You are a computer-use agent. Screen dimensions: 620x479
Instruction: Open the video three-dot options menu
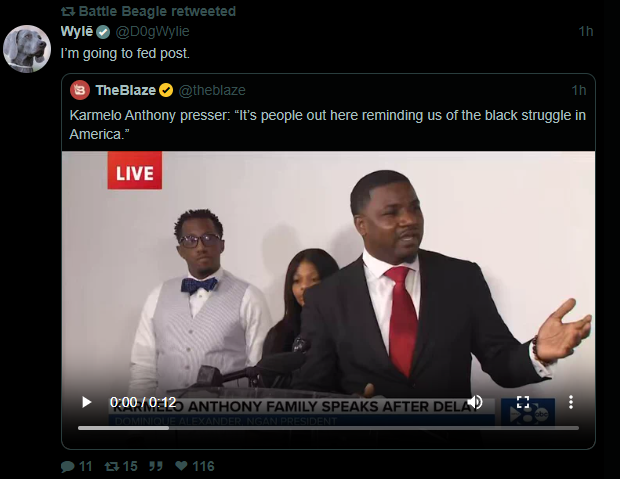coord(571,402)
